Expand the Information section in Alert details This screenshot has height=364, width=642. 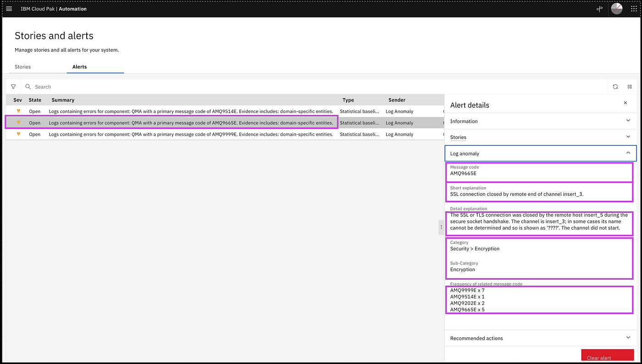pyautogui.click(x=540, y=121)
